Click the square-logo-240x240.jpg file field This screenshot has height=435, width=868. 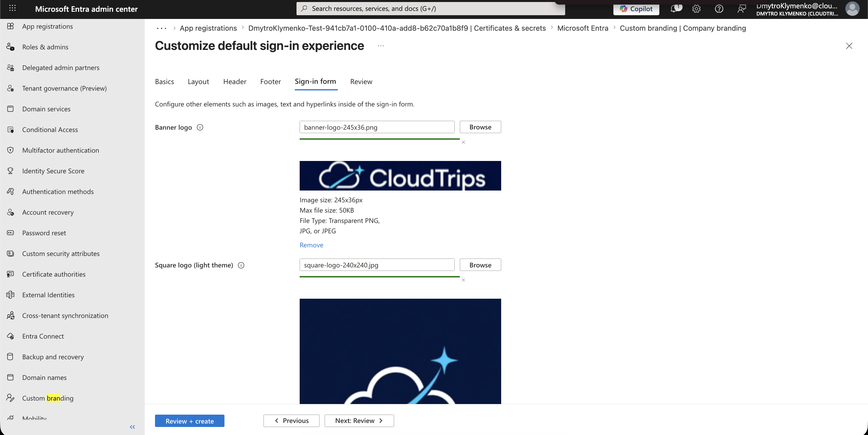click(x=377, y=265)
